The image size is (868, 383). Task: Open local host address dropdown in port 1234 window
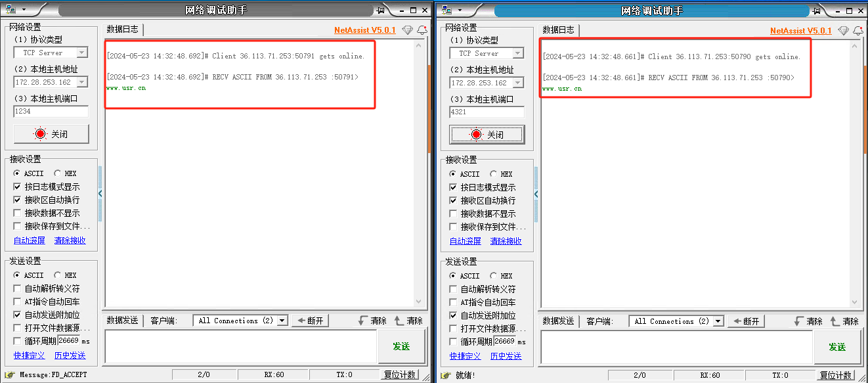82,82
